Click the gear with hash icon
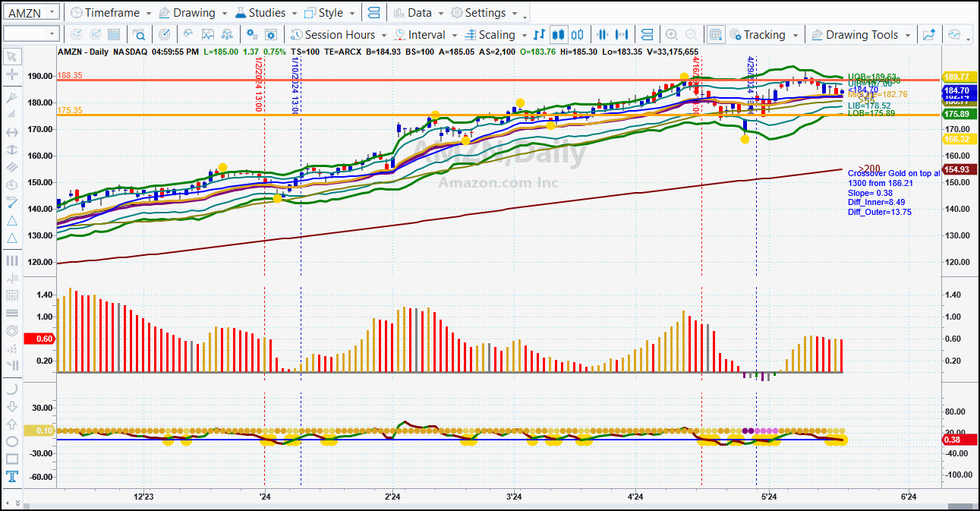The image size is (980, 511). 252,34
